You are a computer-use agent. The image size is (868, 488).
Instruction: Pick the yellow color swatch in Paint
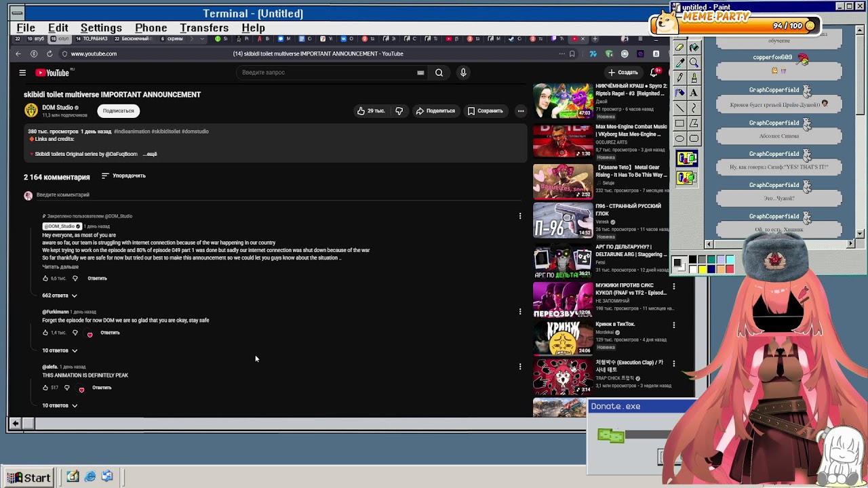tap(703, 269)
